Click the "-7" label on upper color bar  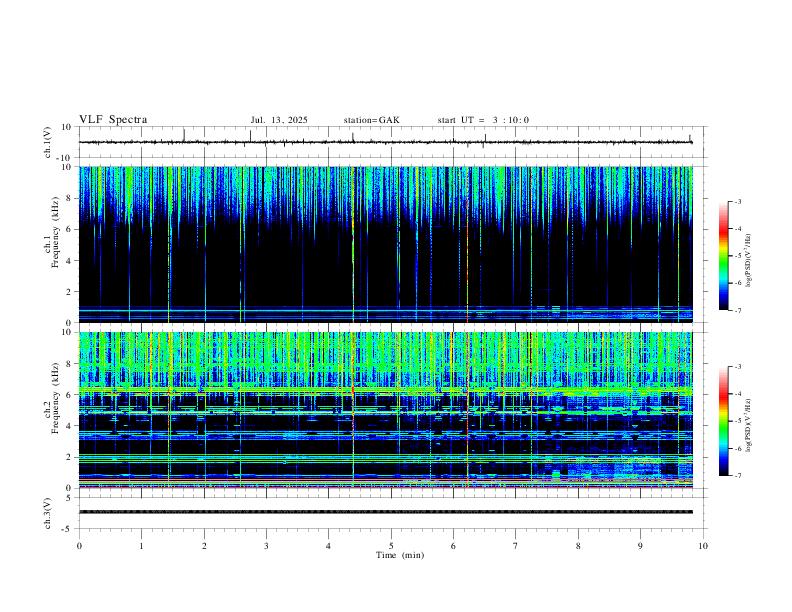[x=737, y=311]
